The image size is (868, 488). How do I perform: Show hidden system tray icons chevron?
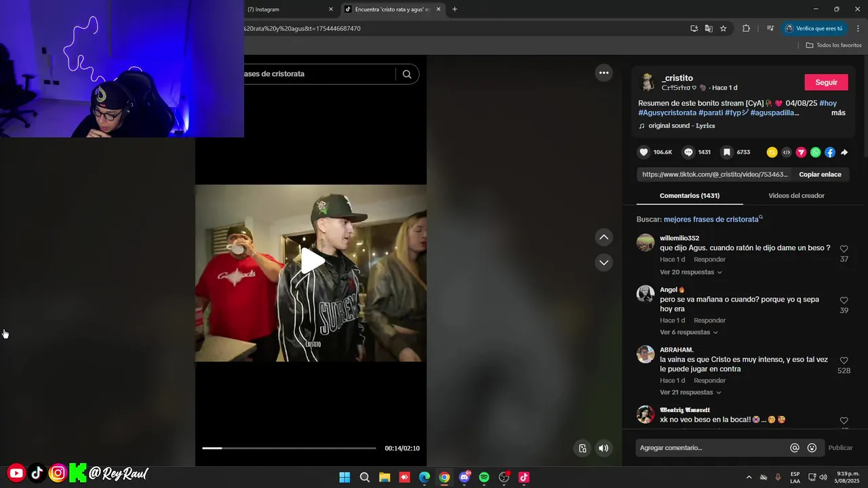pyautogui.click(x=749, y=477)
